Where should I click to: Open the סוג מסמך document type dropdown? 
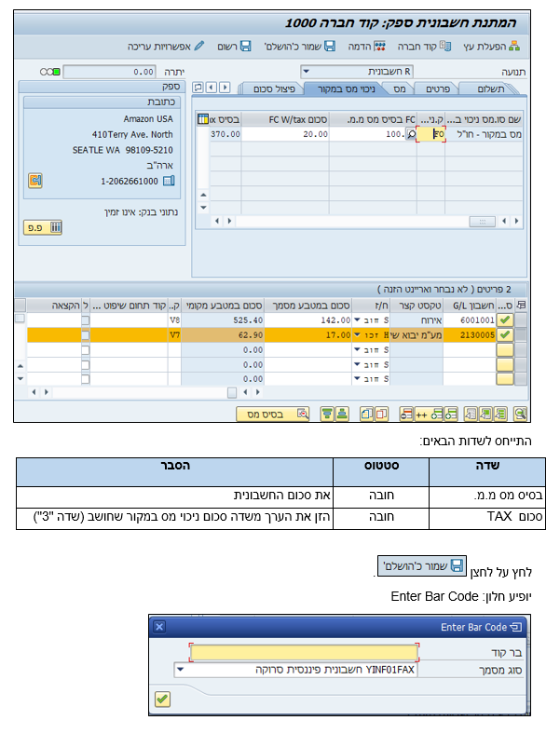point(180,670)
